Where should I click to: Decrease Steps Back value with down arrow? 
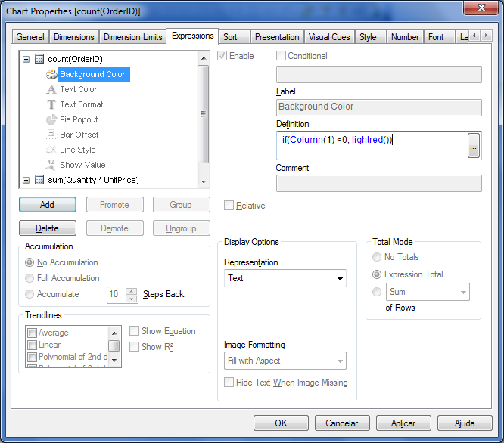click(131, 299)
